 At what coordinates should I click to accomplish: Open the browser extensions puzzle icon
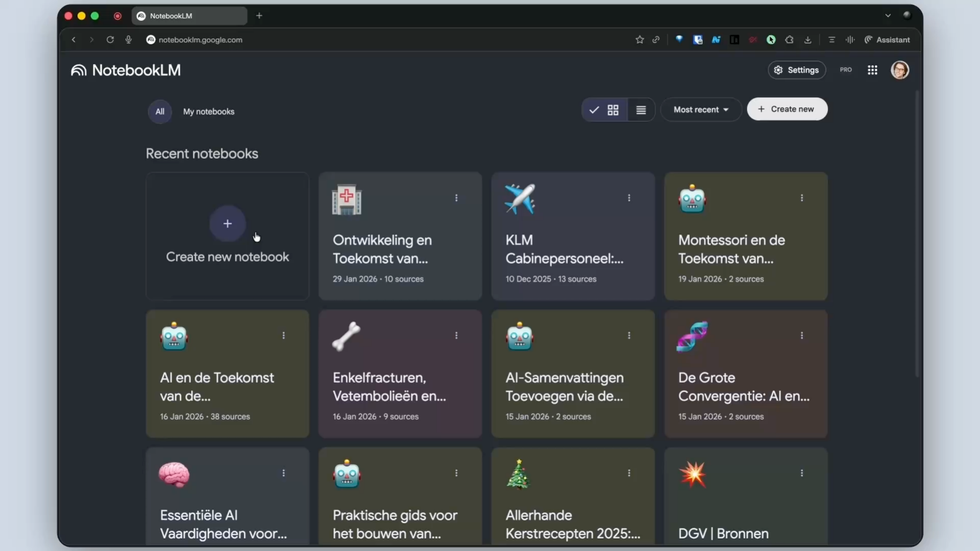[789, 40]
